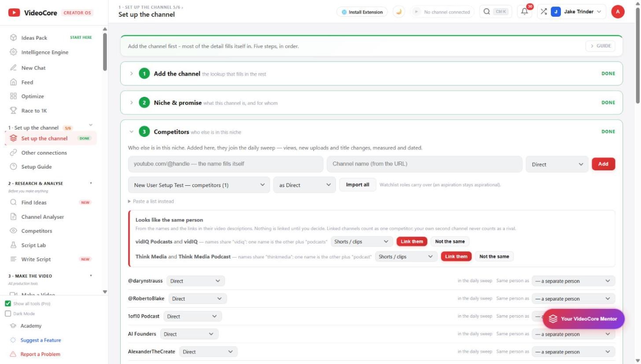Enable the Dark Mode checkbox
The height and width of the screenshot is (364, 641).
(8, 314)
